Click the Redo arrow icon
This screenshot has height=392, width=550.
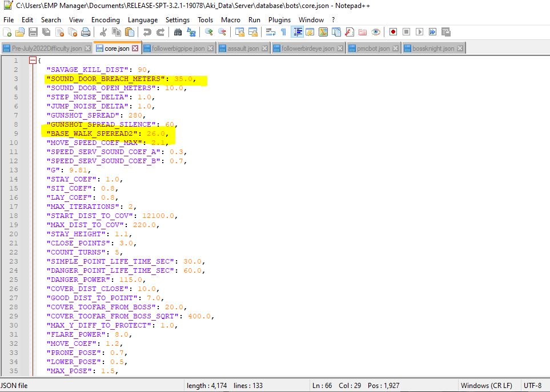tap(160, 32)
